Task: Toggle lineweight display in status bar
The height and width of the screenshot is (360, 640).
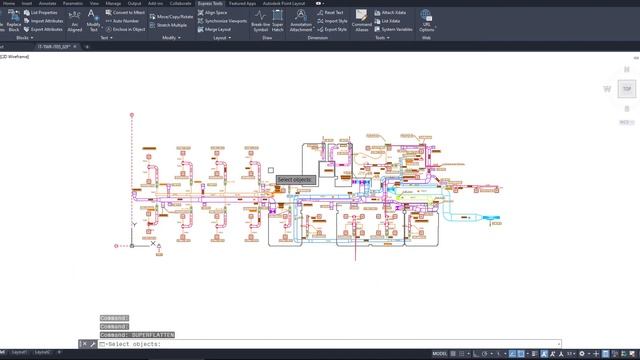Action: click(x=535, y=354)
